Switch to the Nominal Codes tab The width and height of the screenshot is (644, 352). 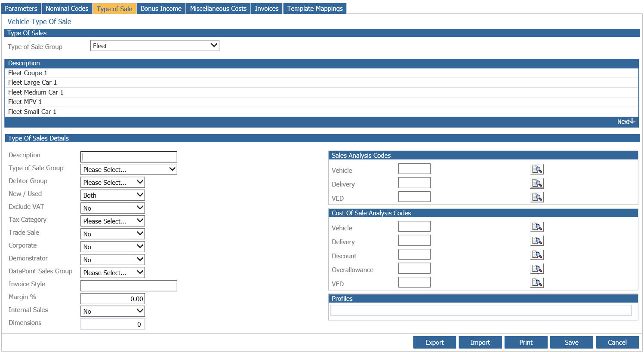(67, 9)
